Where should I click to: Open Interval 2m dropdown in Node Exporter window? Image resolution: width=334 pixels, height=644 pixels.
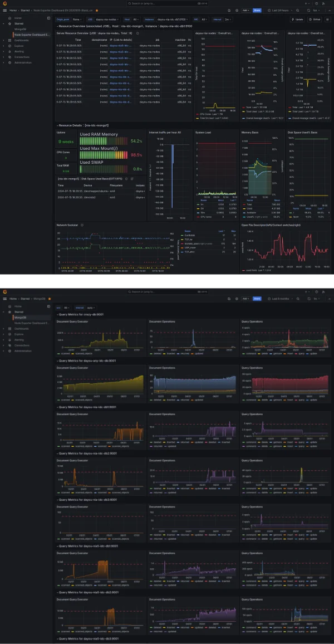pyautogui.click(x=227, y=19)
